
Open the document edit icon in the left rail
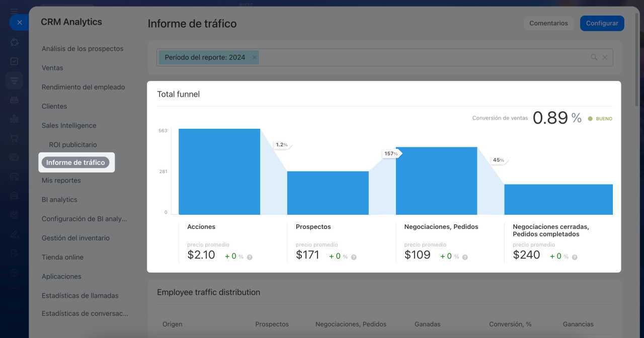click(14, 252)
